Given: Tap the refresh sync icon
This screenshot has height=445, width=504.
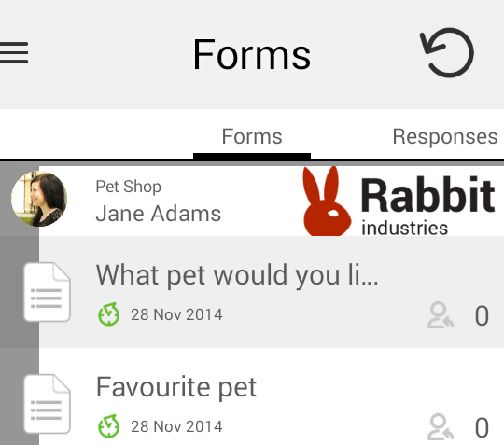Looking at the screenshot, I should tap(447, 52).
